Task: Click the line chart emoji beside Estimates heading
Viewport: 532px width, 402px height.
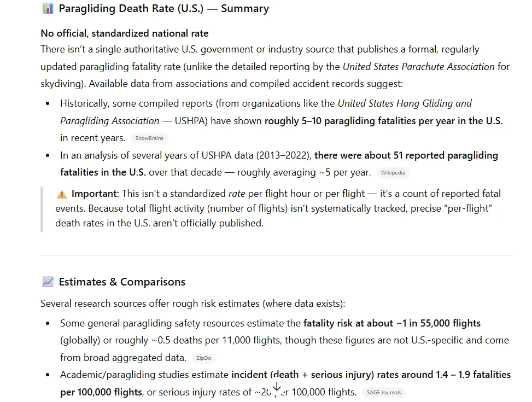Action: (x=48, y=282)
